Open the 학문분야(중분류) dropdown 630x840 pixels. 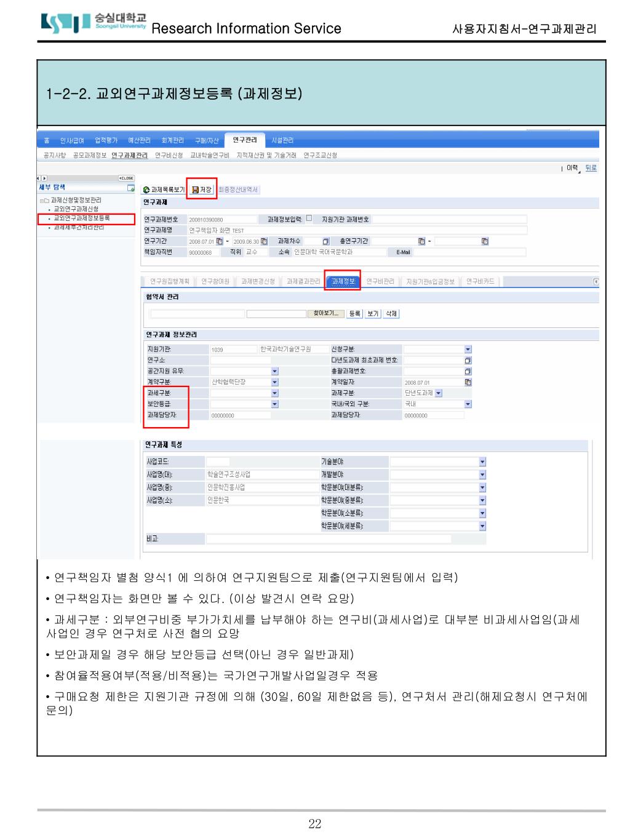[x=482, y=500]
